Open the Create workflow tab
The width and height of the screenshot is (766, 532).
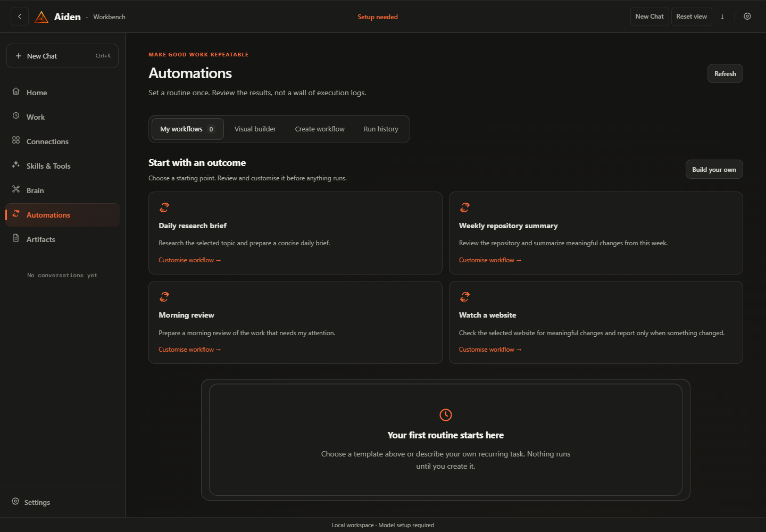[x=320, y=129]
